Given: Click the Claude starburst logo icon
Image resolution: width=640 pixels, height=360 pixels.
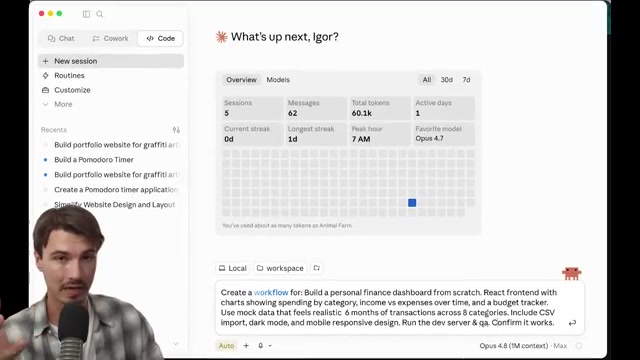Looking at the screenshot, I should [221, 37].
